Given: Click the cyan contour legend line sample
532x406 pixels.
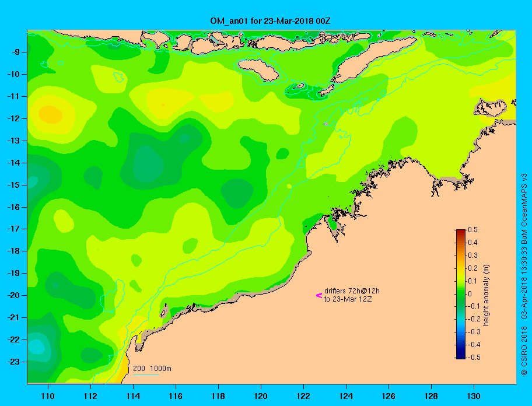Looking at the screenshot, I should (x=146, y=374).
